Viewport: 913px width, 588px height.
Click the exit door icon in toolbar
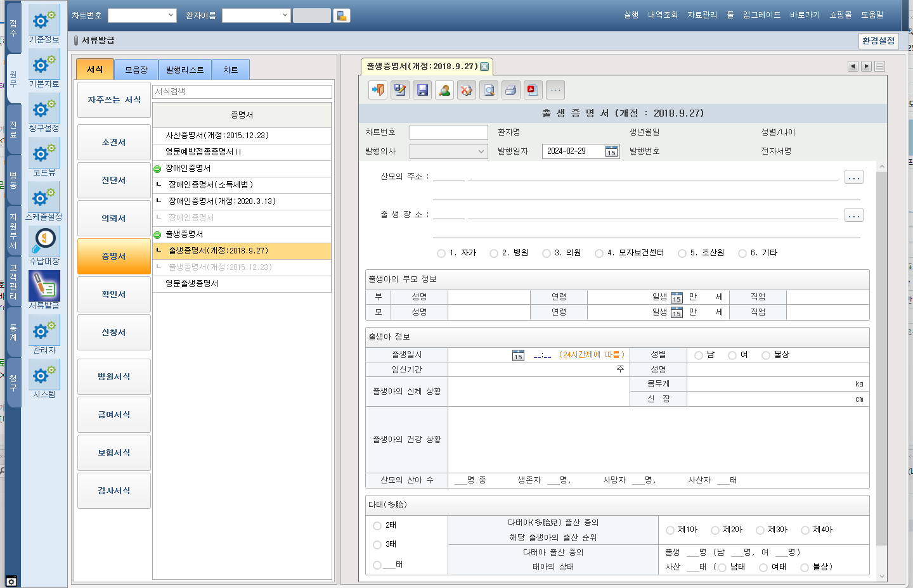(x=378, y=90)
